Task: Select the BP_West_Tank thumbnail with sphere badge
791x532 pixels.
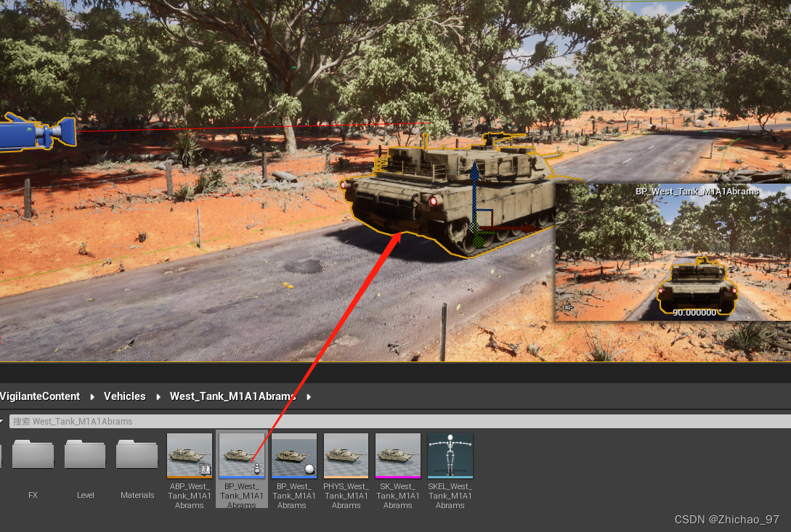Action: pos(294,455)
